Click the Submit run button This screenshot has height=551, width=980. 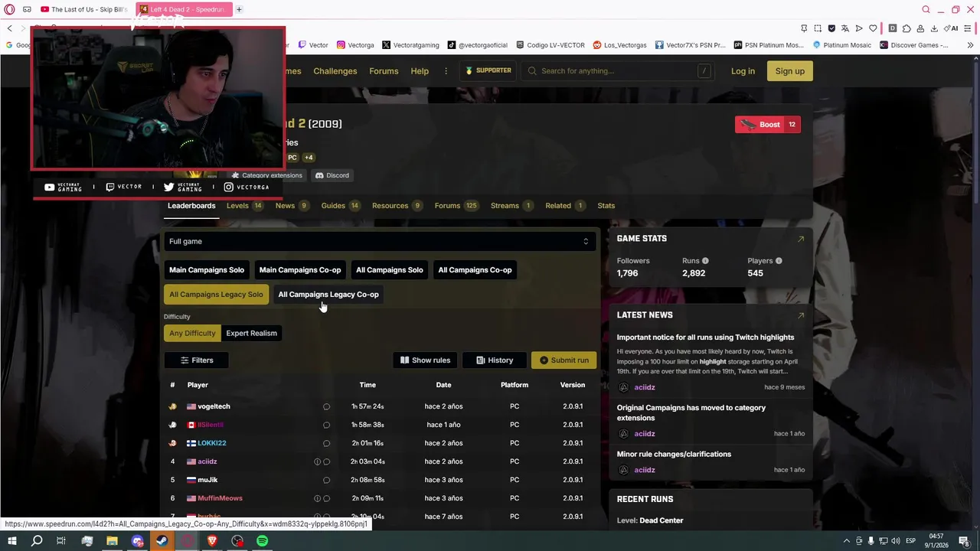[564, 360]
